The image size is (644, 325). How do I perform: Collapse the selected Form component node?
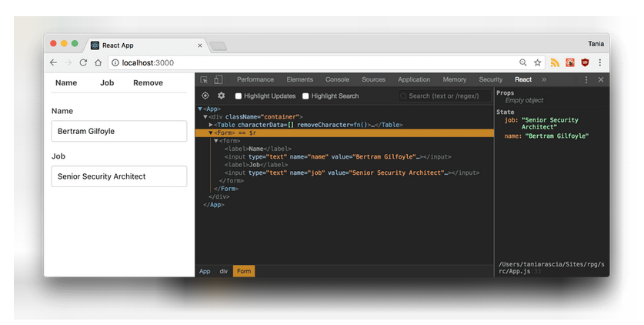pos(211,132)
